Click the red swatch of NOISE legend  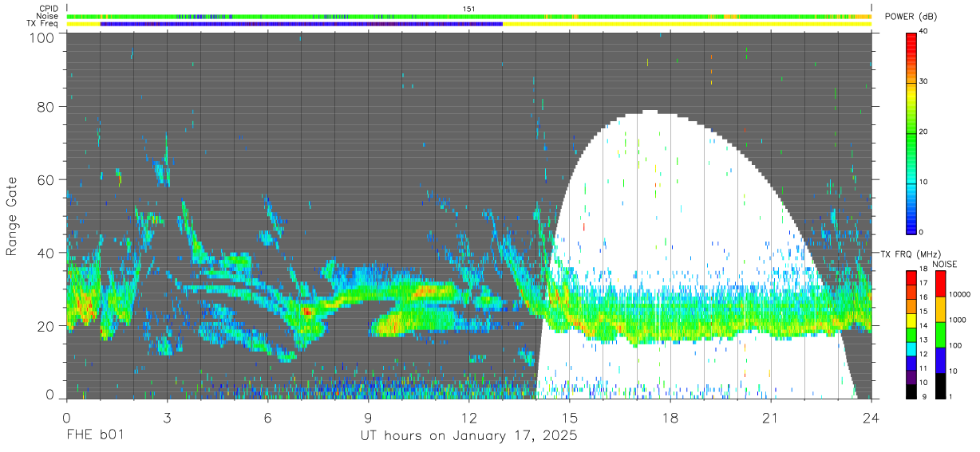941,284
